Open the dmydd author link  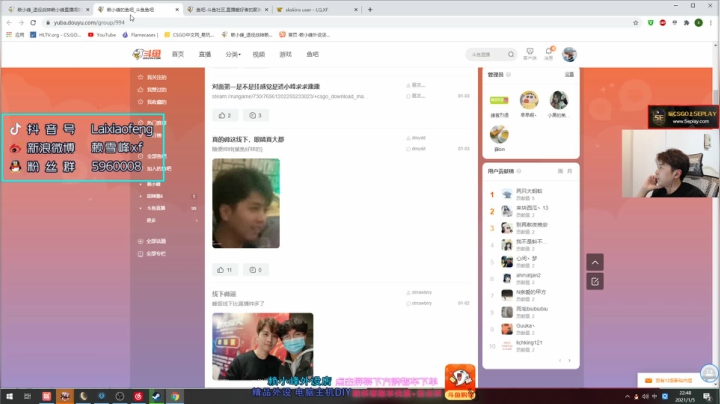(x=416, y=138)
